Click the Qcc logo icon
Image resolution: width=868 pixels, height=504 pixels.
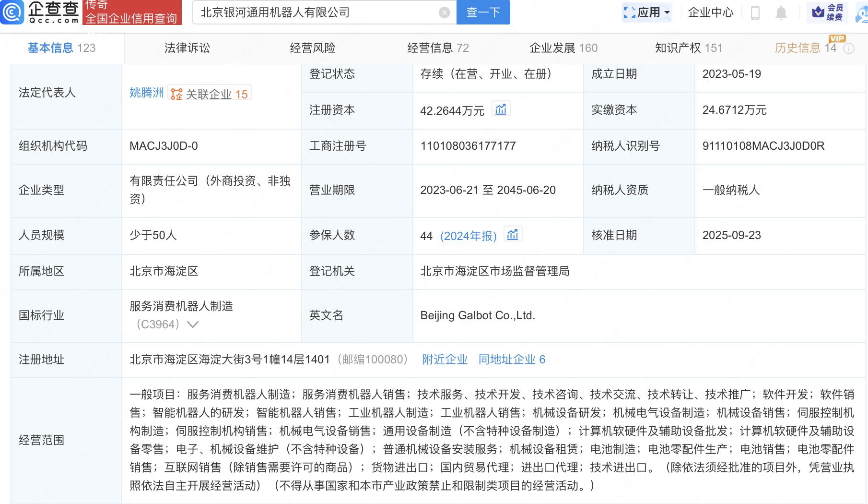coord(12,12)
